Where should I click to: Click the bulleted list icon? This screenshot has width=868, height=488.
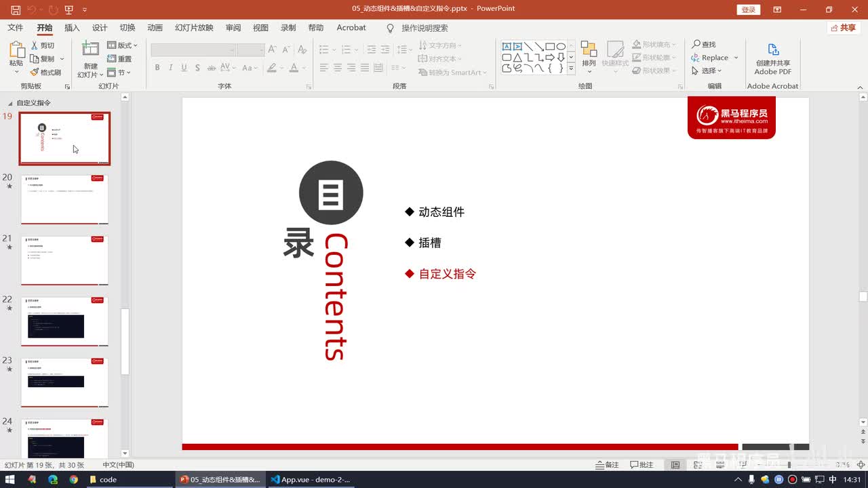click(324, 49)
